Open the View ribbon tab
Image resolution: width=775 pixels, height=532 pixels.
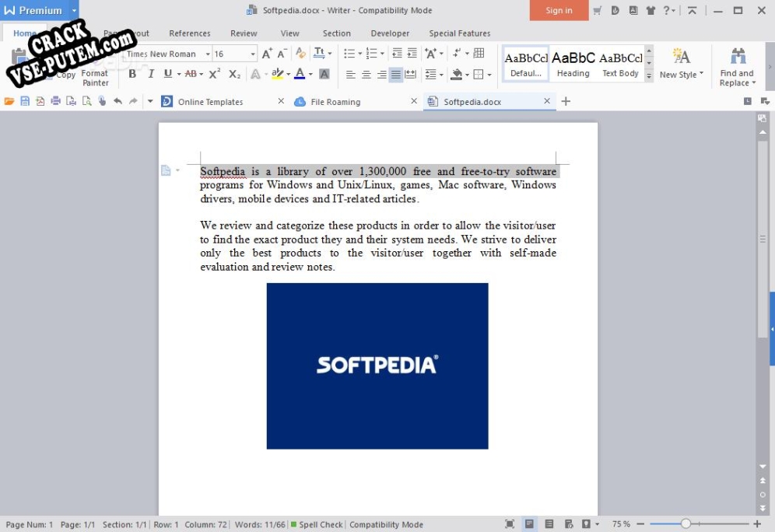click(289, 33)
